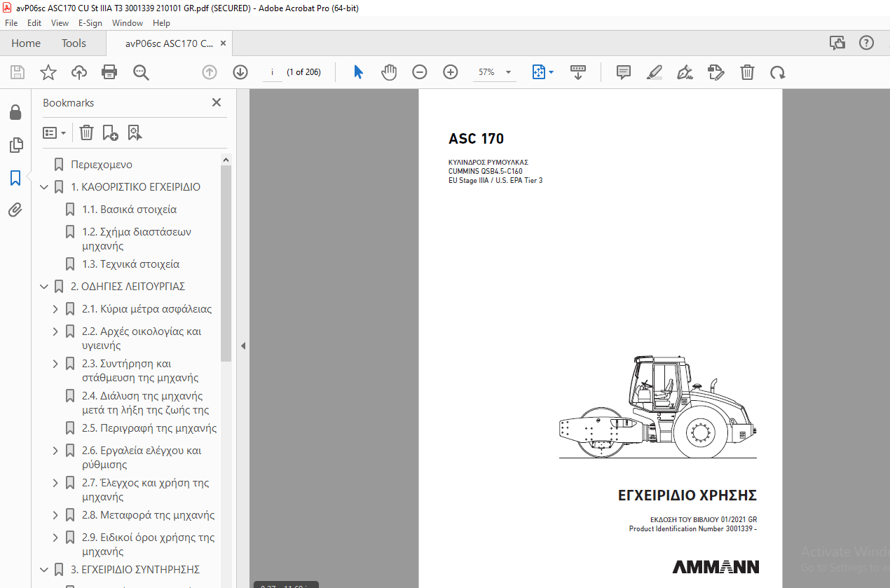Expand 2.3. Συντήρηση και στάθμευση bookmark
890x588 pixels.
(55, 364)
